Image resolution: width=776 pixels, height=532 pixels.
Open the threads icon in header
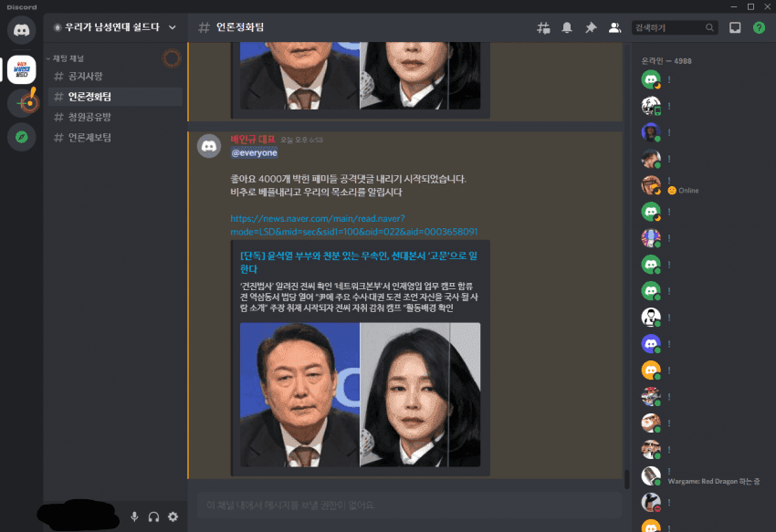coord(543,27)
